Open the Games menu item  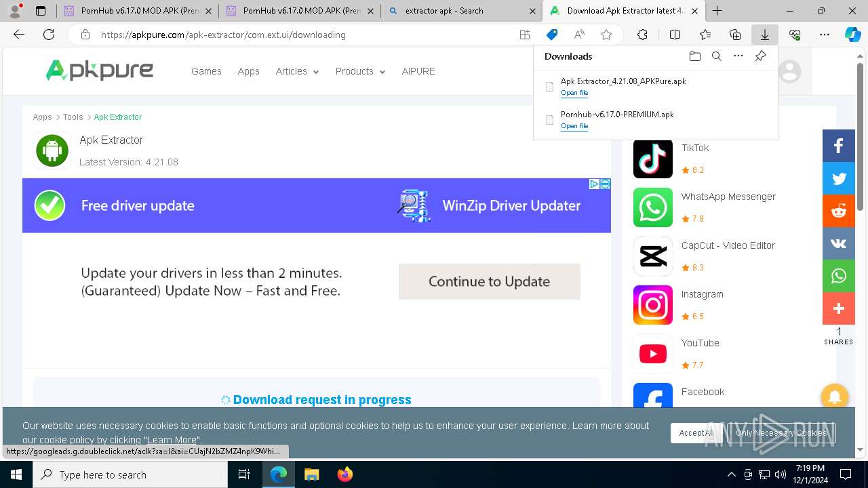click(x=206, y=71)
